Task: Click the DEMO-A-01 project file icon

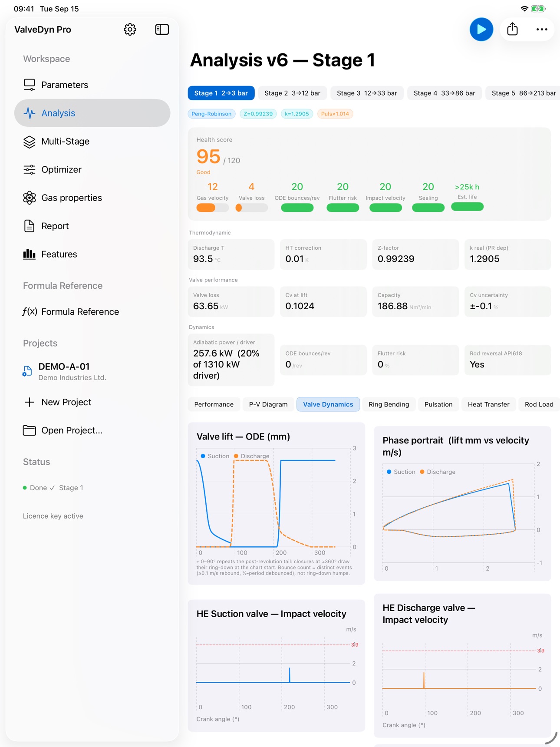Action: [x=27, y=371]
